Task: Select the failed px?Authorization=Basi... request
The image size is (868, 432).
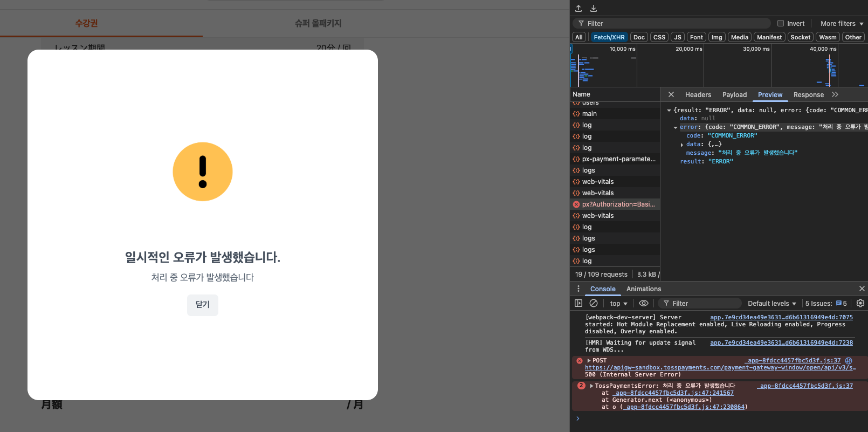Action: click(x=615, y=204)
